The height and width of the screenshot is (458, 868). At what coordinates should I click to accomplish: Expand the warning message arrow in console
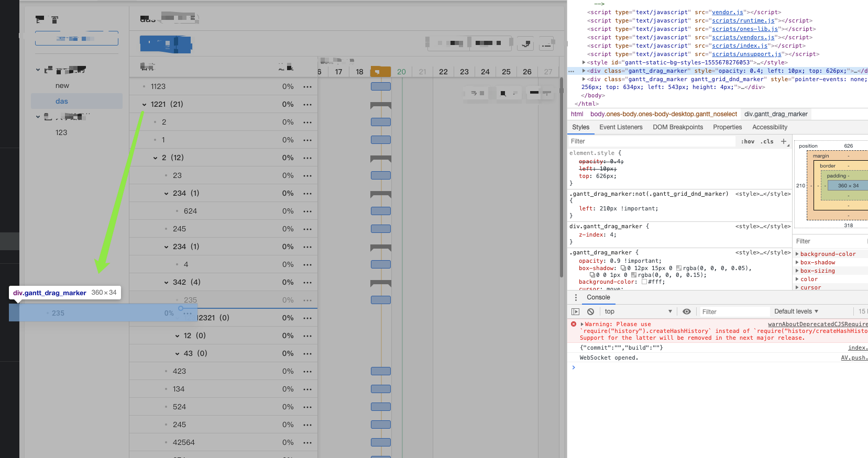click(x=582, y=324)
